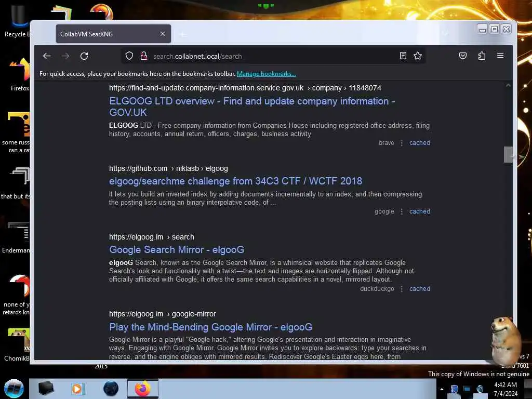Open Play the Mind-Bending Google Mirror result
Viewport: 532px width, 399px height.
[210, 327]
